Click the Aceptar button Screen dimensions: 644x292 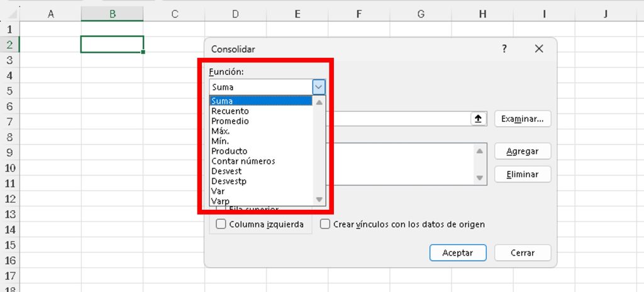pyautogui.click(x=457, y=253)
